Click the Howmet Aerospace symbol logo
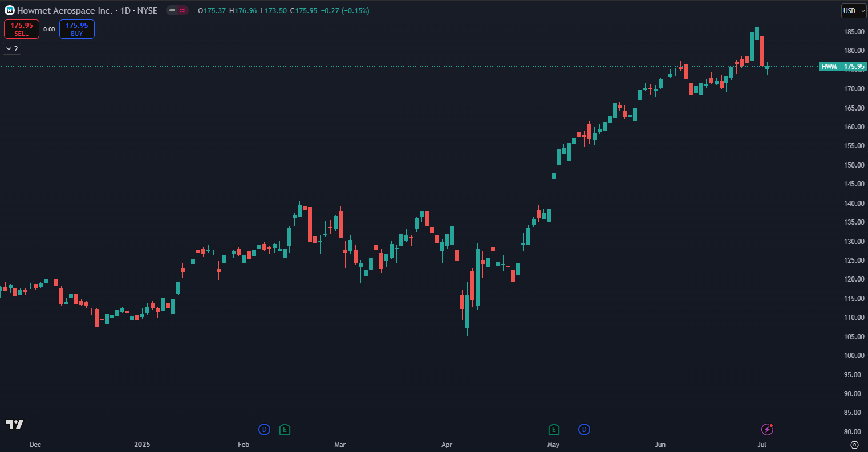The image size is (868, 452). click(9, 10)
